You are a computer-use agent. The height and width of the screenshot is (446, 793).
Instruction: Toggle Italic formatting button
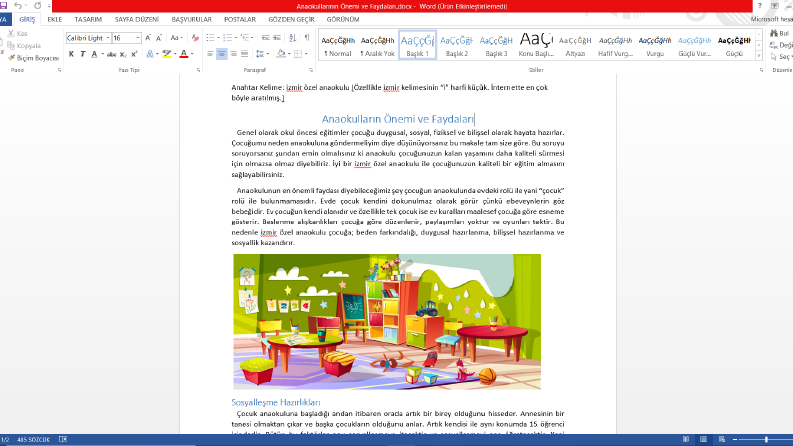82,54
